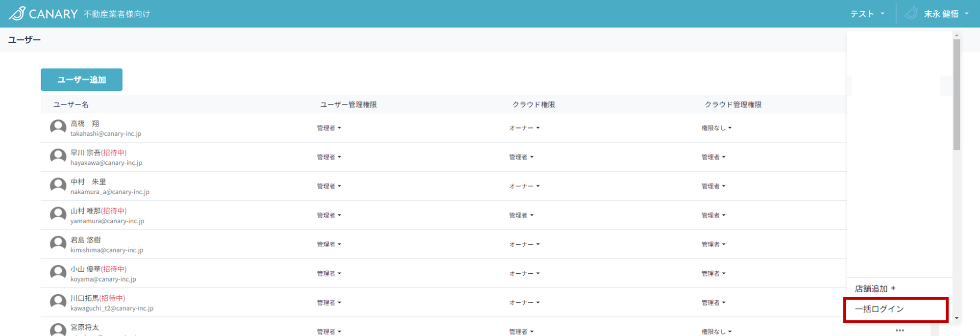980x336 pixels.
Task: Click the scrollbar up arrow in dropdown
Action: [956, 35]
